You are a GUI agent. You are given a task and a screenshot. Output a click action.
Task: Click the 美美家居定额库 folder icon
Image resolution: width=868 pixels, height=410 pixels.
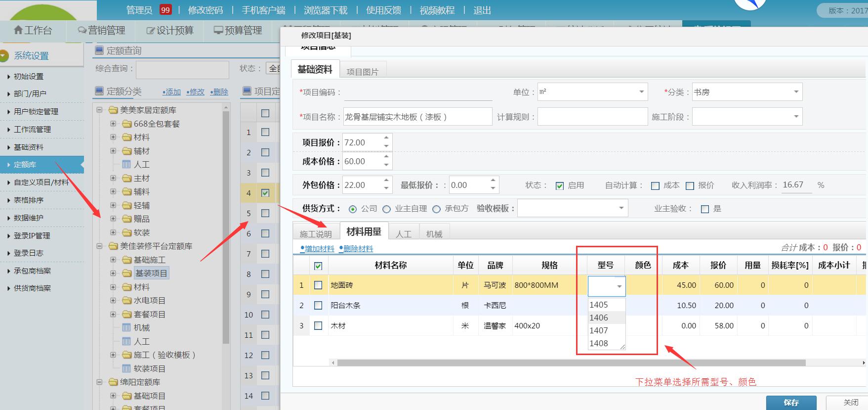(113, 110)
